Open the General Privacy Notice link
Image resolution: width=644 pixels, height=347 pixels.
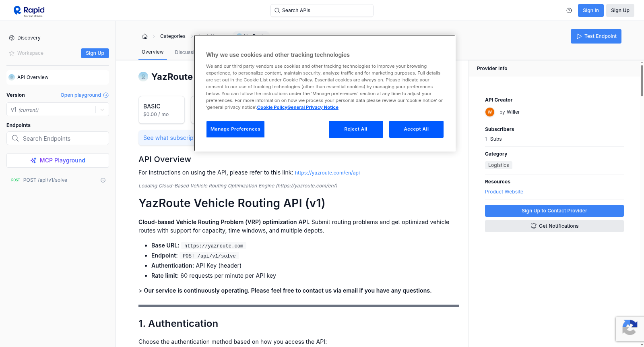[313, 107]
